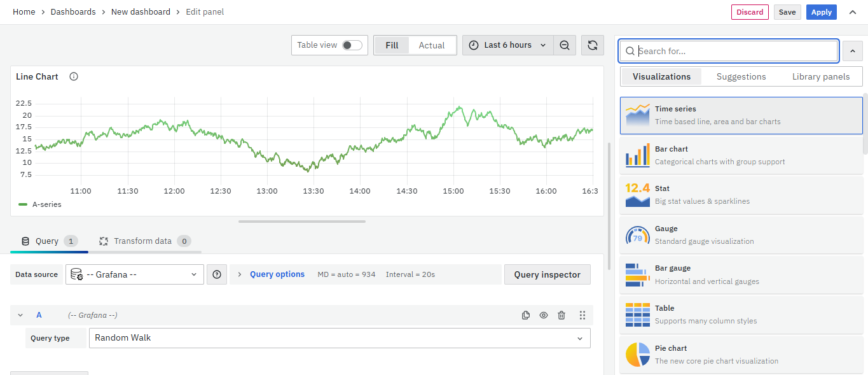Duplicate query A with copy icon
This screenshot has width=868, height=375.
pos(526,315)
